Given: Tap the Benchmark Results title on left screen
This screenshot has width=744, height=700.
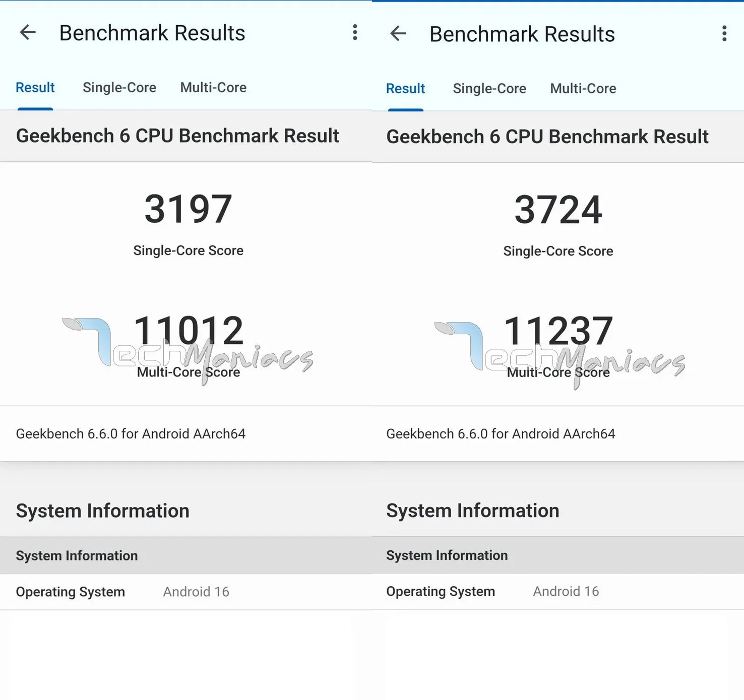Looking at the screenshot, I should pos(152,32).
